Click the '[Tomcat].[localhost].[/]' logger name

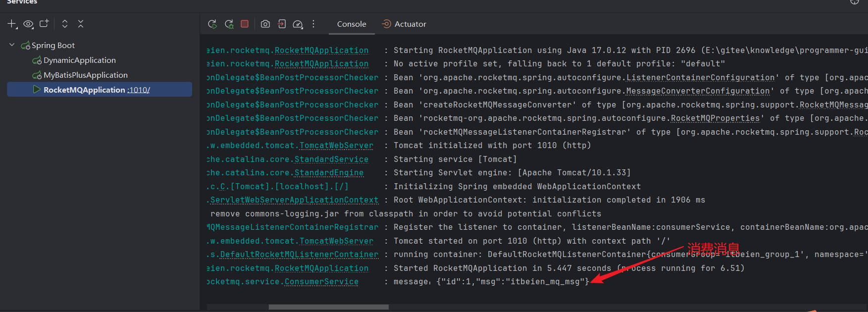[289, 187]
